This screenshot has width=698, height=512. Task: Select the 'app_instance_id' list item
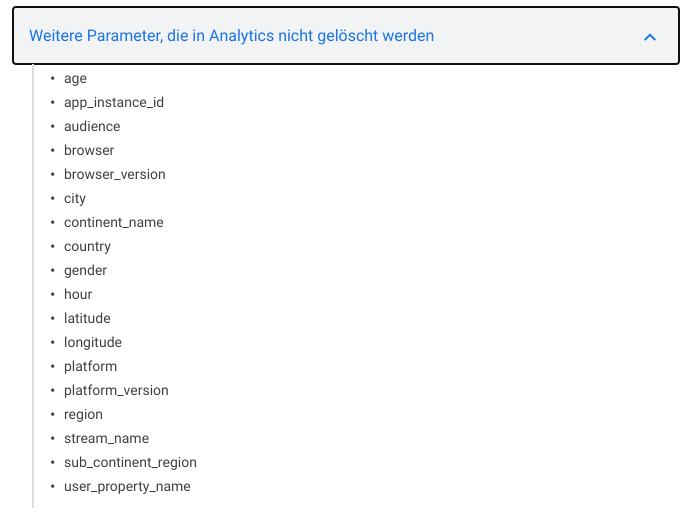113,102
